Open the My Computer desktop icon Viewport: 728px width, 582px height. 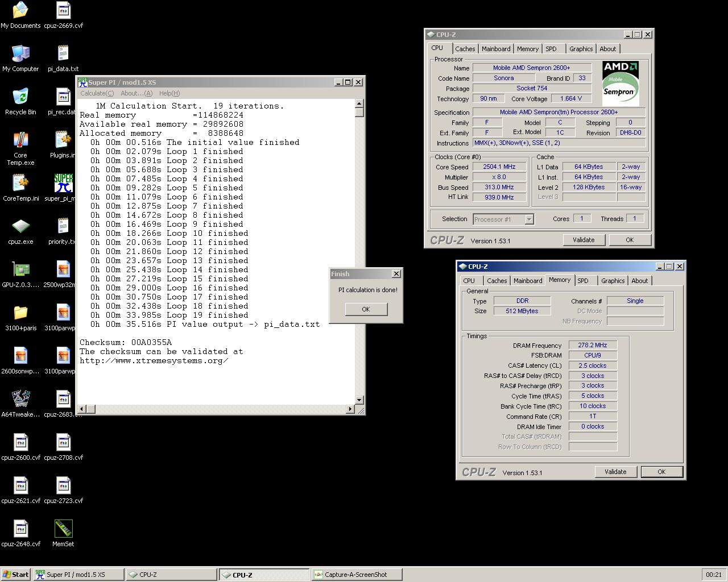click(x=20, y=59)
